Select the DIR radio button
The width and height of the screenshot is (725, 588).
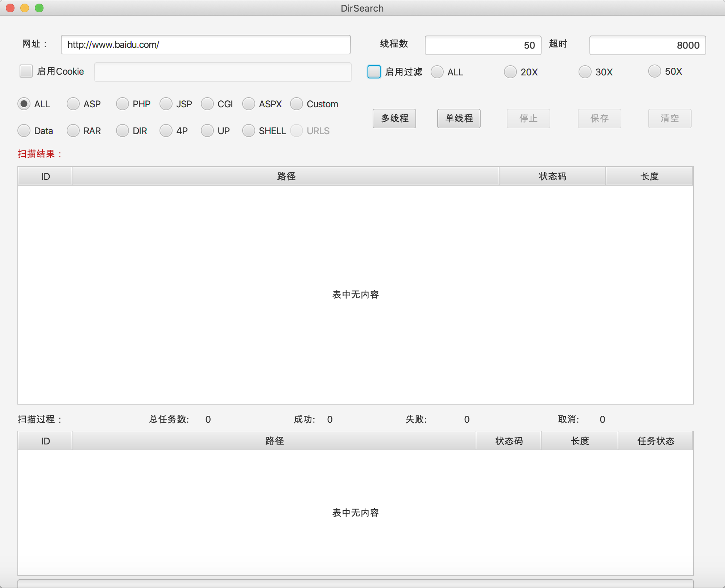pos(123,131)
